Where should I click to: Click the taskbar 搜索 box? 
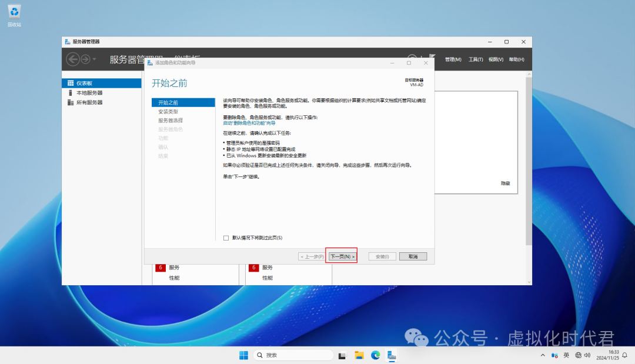pos(294,355)
